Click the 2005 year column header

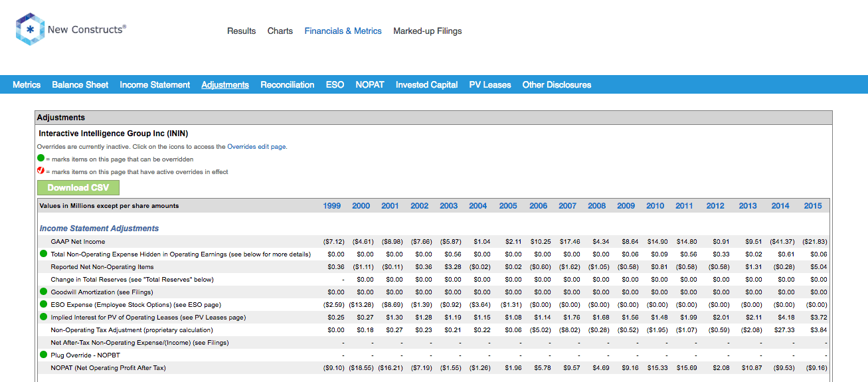tap(508, 206)
